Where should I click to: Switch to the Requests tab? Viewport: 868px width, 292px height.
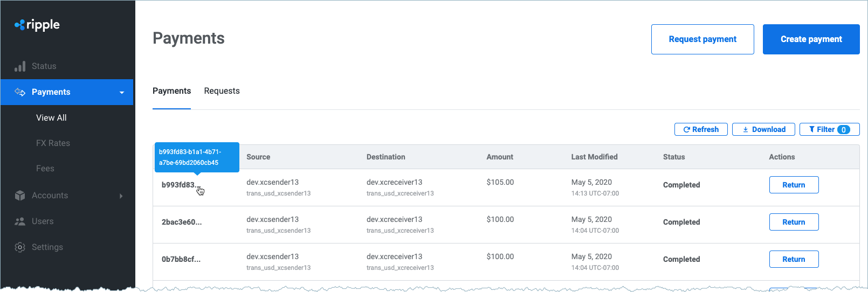222,91
